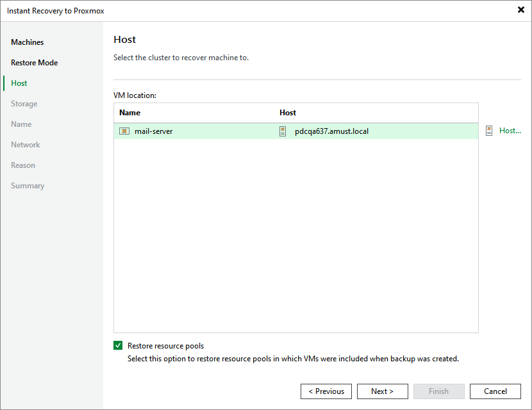Click the mail-server VM icon
Image resolution: width=532 pixels, height=410 pixels.
[x=124, y=131]
